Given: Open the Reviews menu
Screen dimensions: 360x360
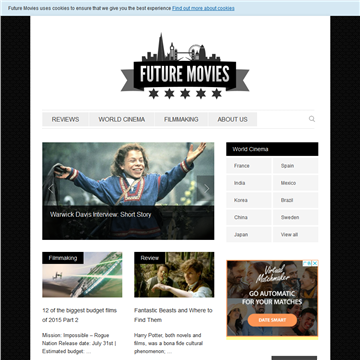Looking at the screenshot, I should (x=65, y=119).
